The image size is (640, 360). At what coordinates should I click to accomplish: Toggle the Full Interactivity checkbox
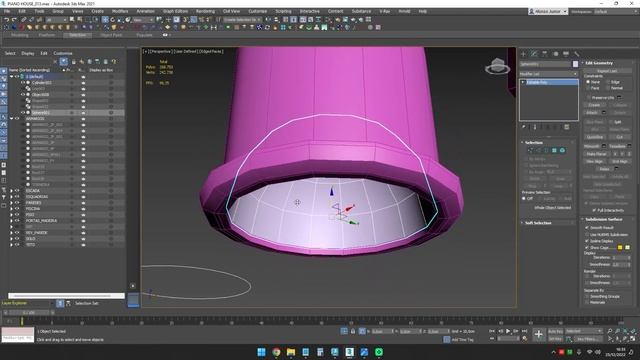[594, 210]
